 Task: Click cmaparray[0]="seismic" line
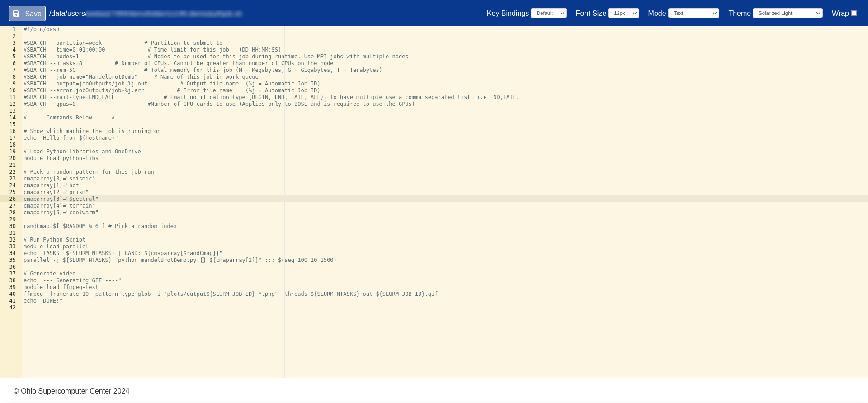tap(59, 179)
